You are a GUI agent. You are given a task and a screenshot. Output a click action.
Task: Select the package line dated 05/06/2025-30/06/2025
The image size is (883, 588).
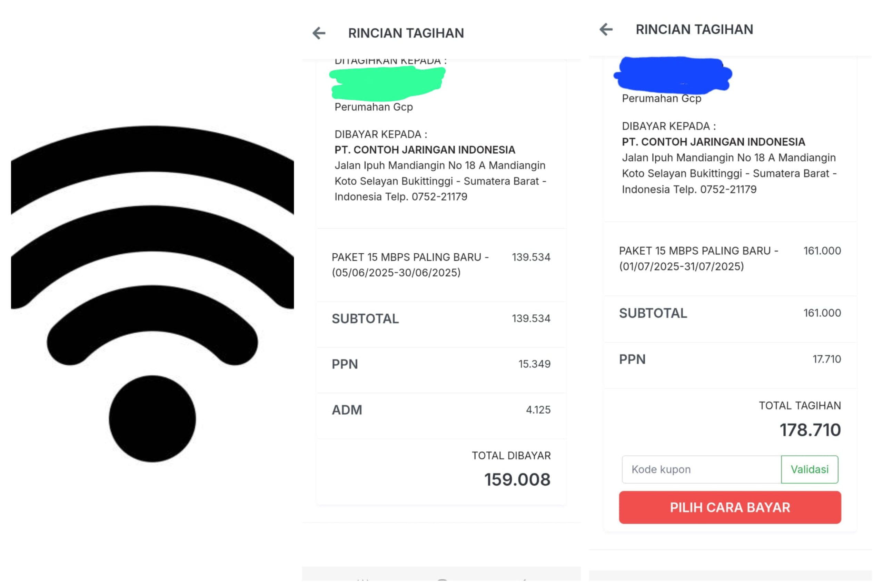tap(410, 265)
